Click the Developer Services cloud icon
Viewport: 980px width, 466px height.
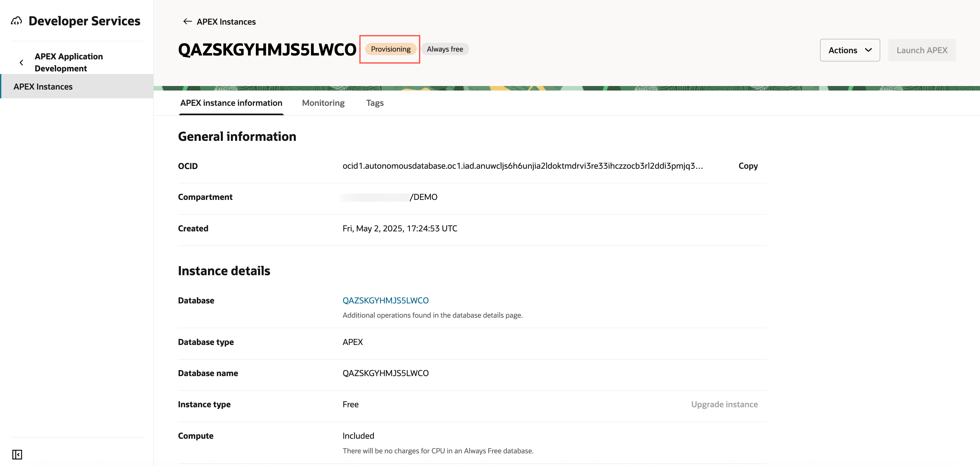(16, 21)
